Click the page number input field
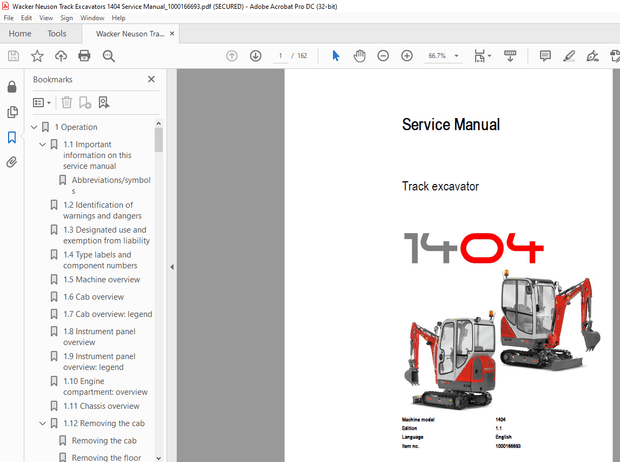Screen dimensions: 620x462 pyautogui.click(x=280, y=56)
